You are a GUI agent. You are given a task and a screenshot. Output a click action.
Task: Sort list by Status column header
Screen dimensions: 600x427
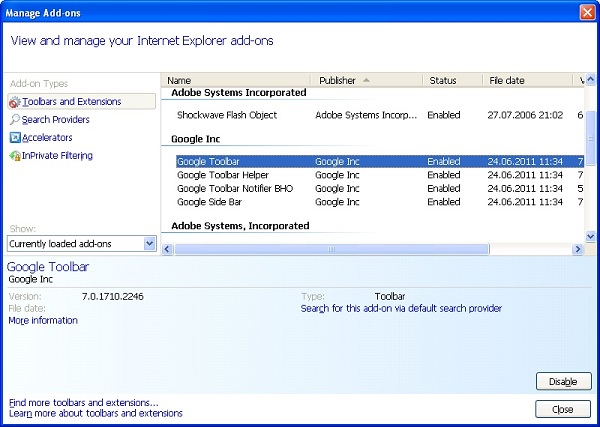pyautogui.click(x=453, y=80)
